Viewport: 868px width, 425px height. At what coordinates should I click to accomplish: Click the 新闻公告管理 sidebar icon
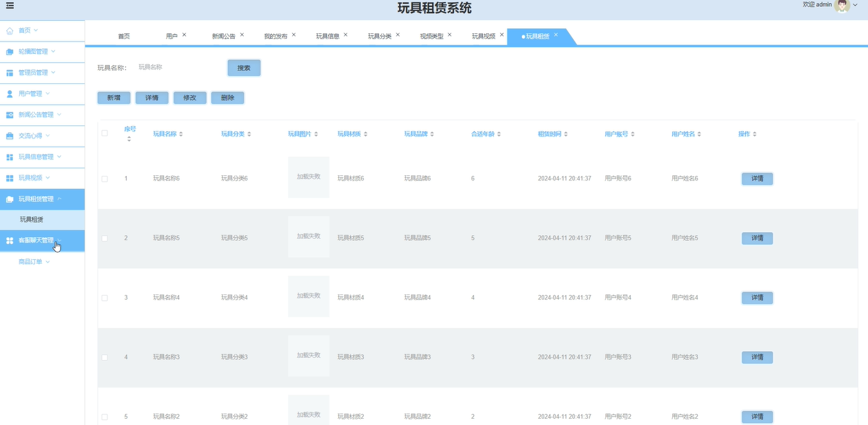click(9, 115)
